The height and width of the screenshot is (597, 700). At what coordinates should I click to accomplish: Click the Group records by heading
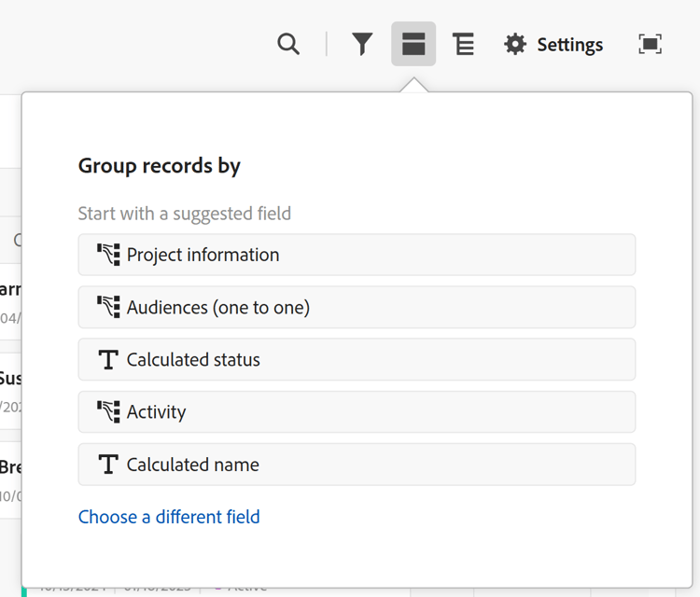click(160, 166)
